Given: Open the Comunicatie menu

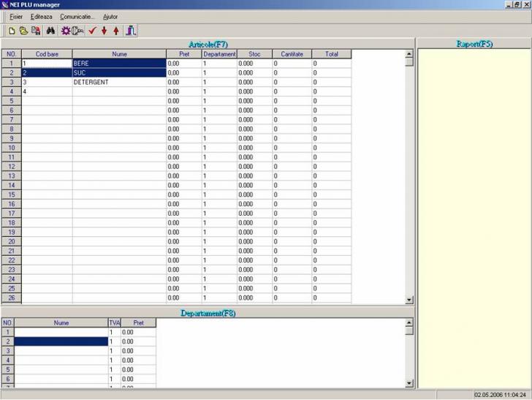Looking at the screenshot, I should (77, 16).
